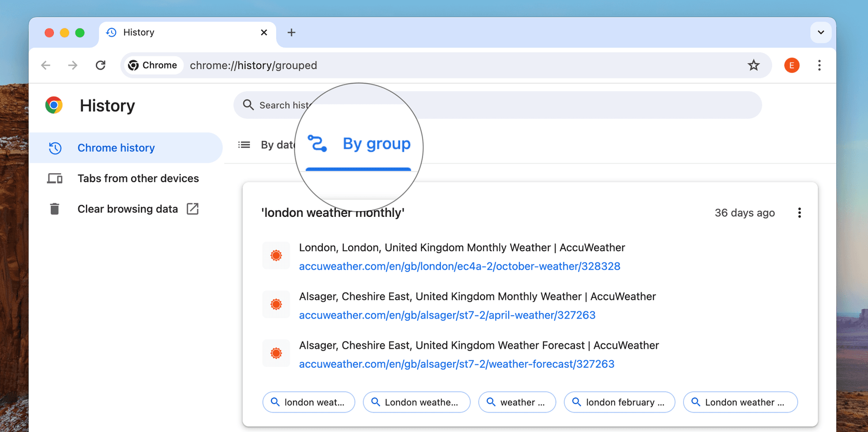This screenshot has height=432, width=868.
Task: Open a new tab with the plus icon
Action: [x=292, y=33]
